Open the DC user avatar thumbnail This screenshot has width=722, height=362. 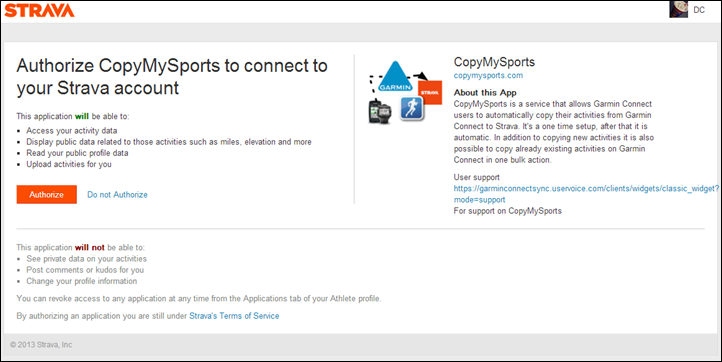pos(678,9)
